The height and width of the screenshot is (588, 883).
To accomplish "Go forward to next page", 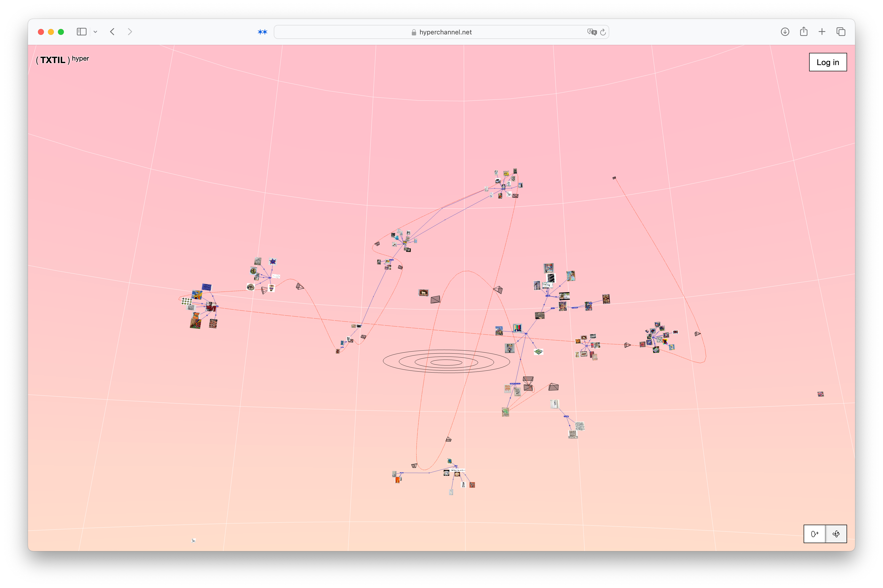I will 130,32.
